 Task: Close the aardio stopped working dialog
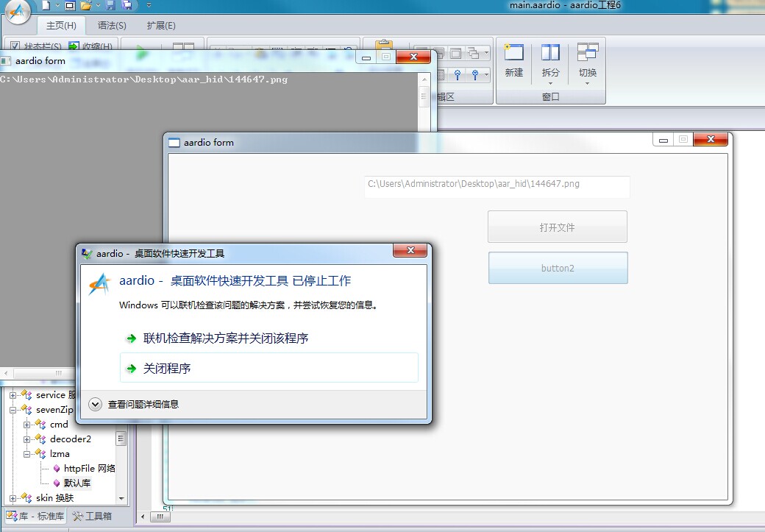click(x=410, y=250)
